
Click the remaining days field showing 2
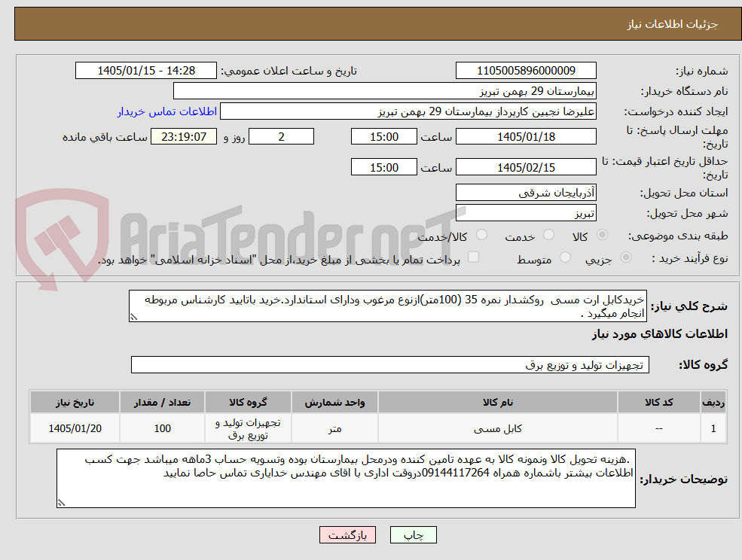pos(281,137)
